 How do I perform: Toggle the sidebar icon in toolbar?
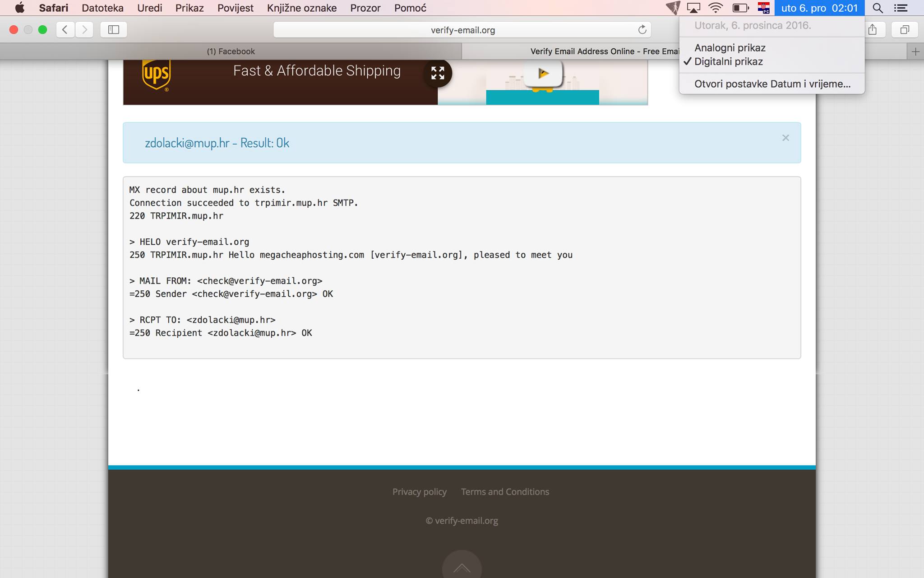(113, 30)
